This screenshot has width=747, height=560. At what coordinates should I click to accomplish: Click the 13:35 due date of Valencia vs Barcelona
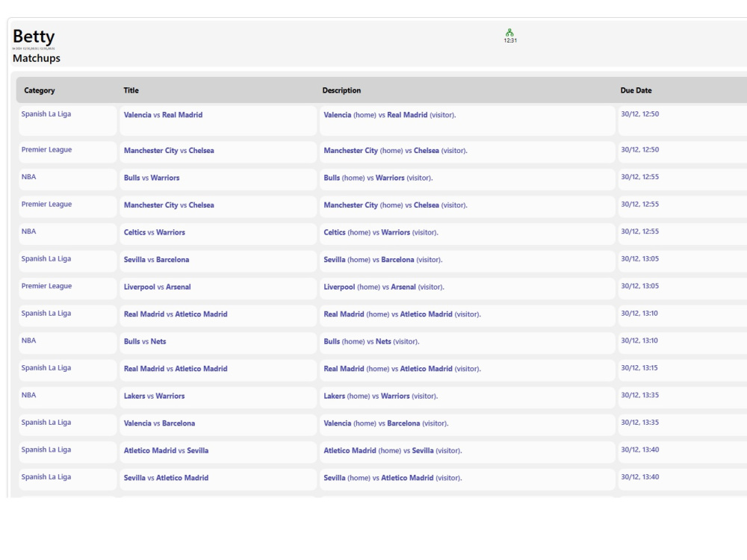[640, 423]
